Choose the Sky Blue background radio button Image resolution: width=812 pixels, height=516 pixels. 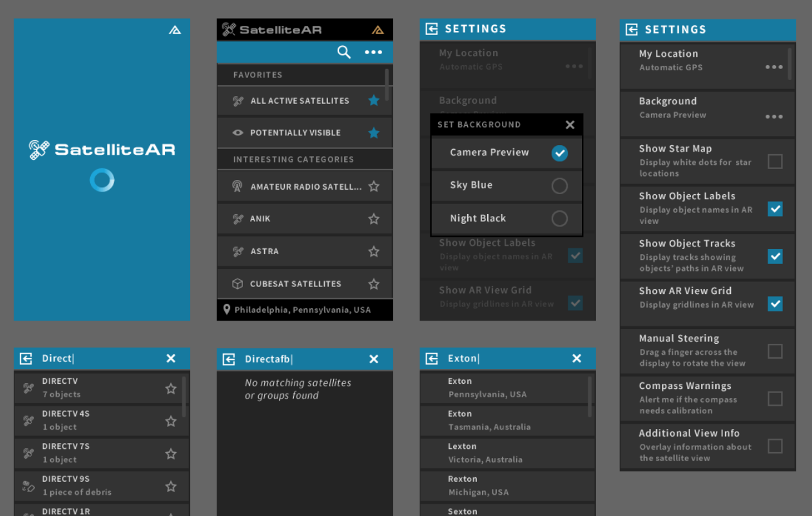(559, 186)
